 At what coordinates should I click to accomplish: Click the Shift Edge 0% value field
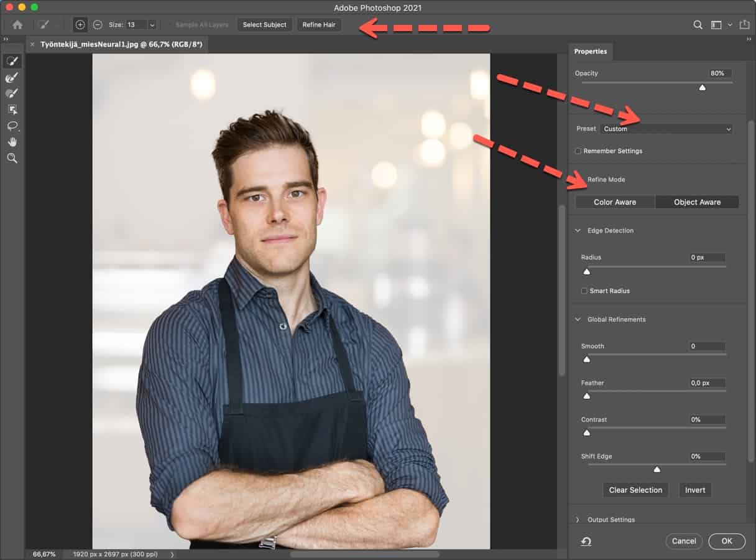pyautogui.click(x=708, y=457)
